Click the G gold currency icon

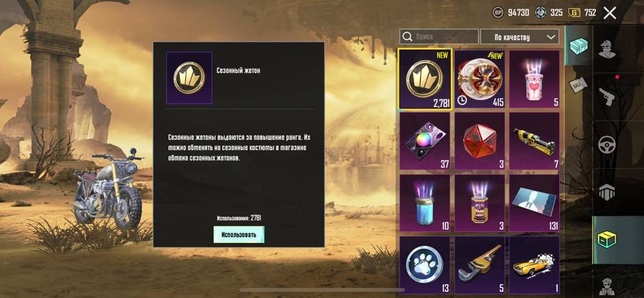[x=574, y=13]
